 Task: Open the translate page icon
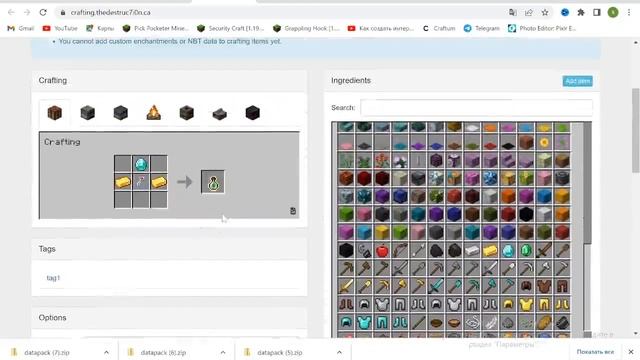click(x=513, y=13)
